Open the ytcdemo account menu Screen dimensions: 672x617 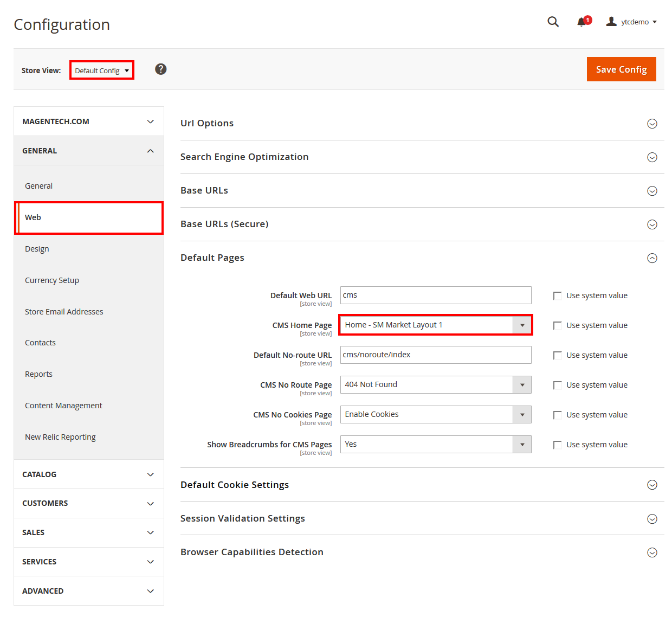coord(632,22)
